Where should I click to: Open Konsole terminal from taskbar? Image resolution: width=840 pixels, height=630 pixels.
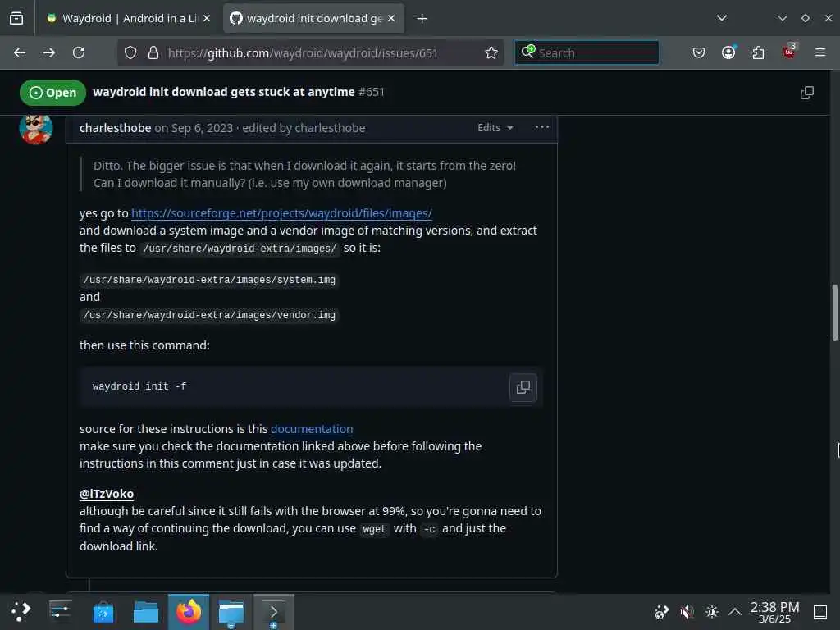(x=274, y=612)
